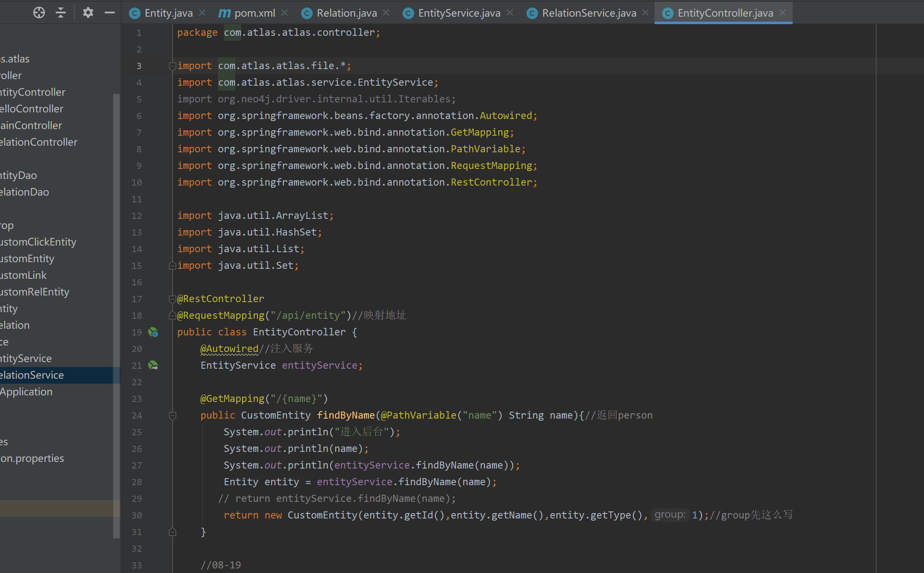Close the Entity.java tab
Image resolution: width=924 pixels, height=573 pixels.
(203, 13)
